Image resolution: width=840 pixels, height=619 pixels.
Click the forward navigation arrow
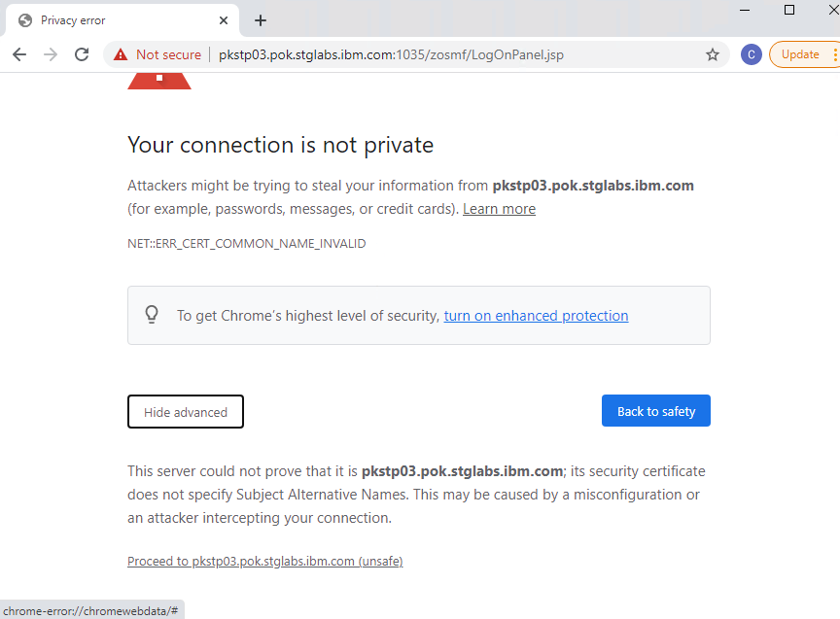point(51,54)
